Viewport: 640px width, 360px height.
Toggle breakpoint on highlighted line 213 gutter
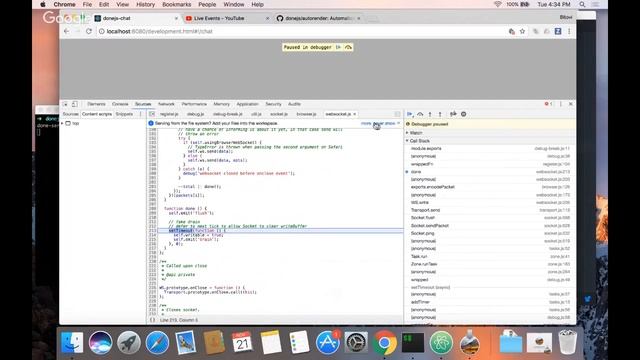tap(152, 231)
